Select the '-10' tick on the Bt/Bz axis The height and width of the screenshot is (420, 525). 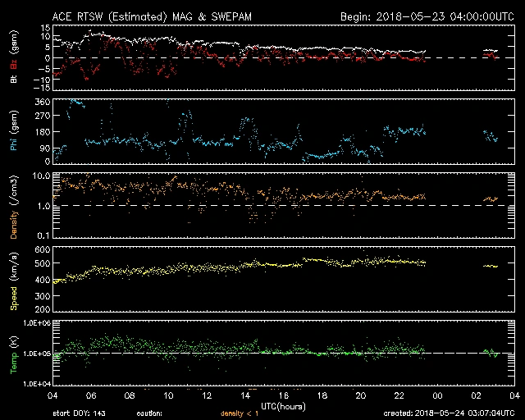(x=43, y=80)
